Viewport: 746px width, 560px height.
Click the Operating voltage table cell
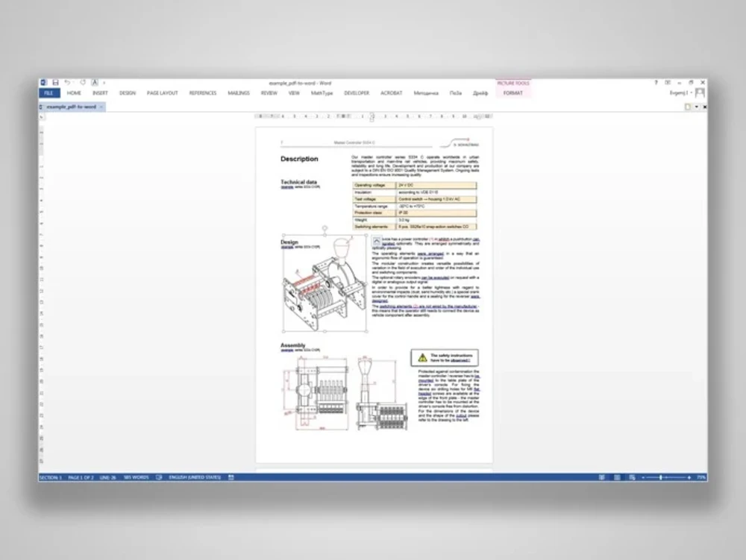pyautogui.click(x=374, y=186)
